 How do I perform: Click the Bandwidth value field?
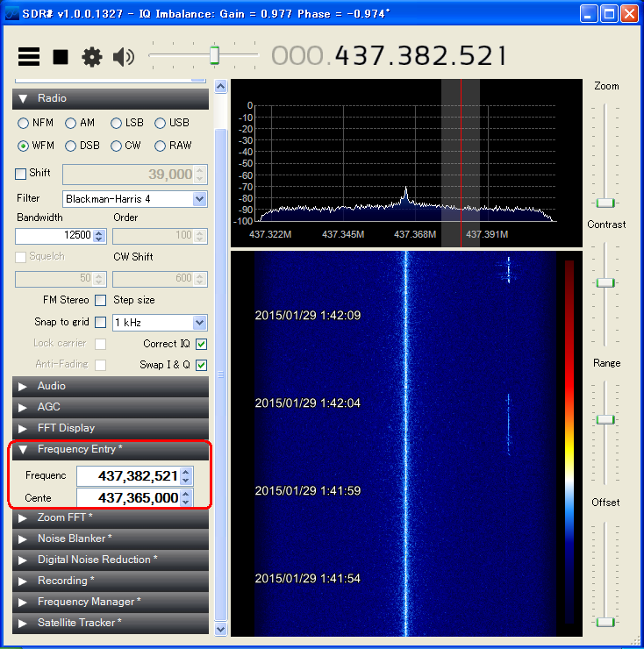point(54,236)
